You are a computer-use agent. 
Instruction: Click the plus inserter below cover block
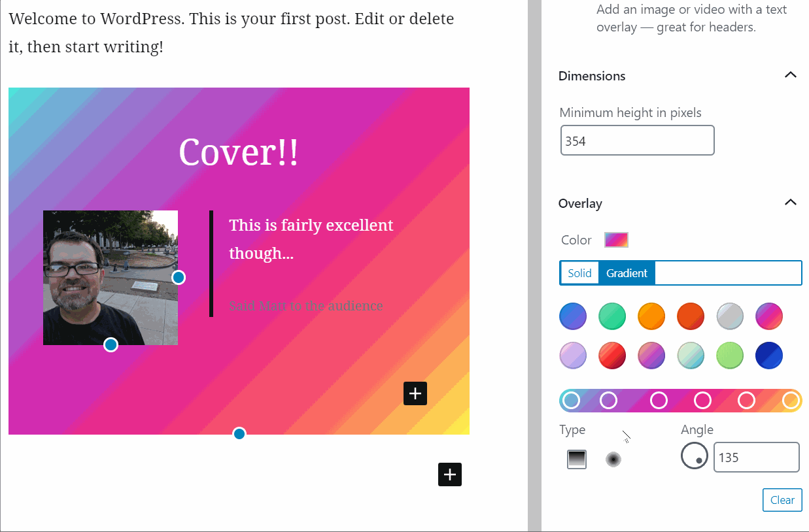pyautogui.click(x=450, y=474)
